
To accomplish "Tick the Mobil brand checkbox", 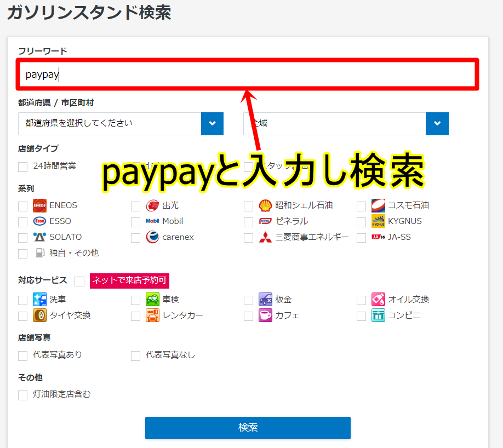I will point(136,222).
